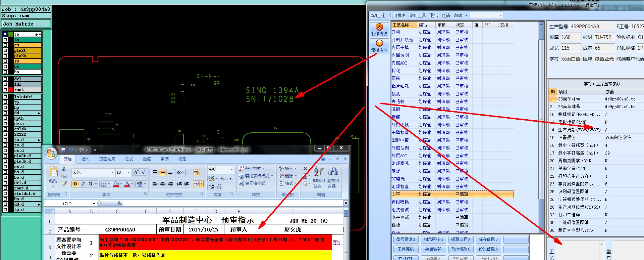Expand the Name Box dropdown for C17
Viewport: 644px width, 260px height.
point(94,204)
